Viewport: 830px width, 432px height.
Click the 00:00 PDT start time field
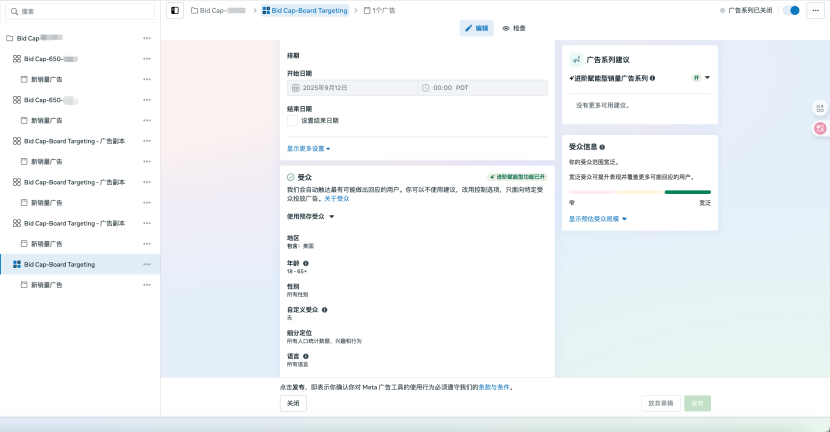pos(483,88)
